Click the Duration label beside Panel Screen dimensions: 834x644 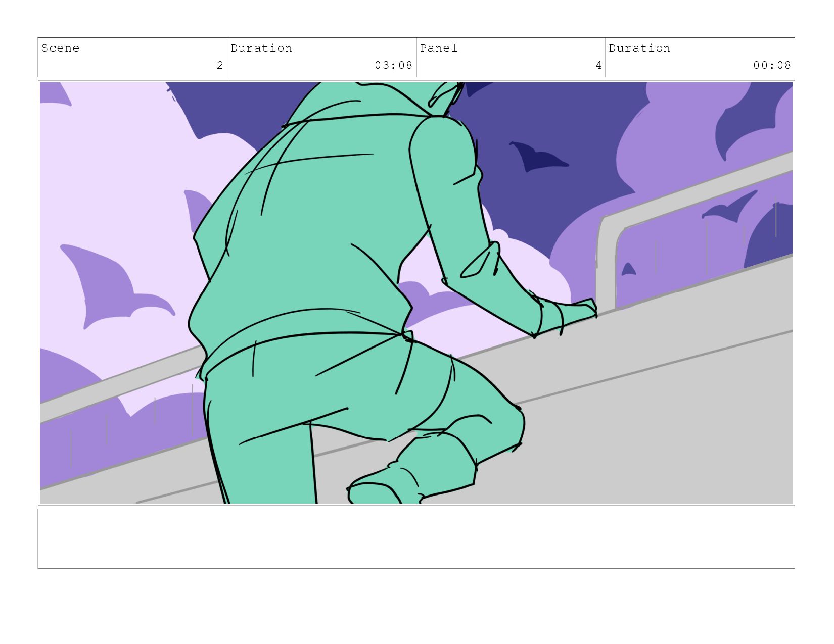click(639, 48)
